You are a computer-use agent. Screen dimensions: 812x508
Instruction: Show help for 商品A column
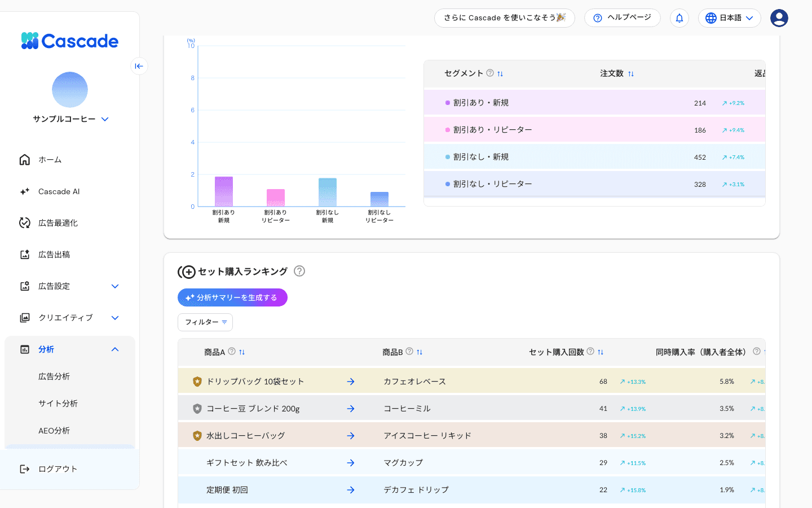pyautogui.click(x=232, y=351)
